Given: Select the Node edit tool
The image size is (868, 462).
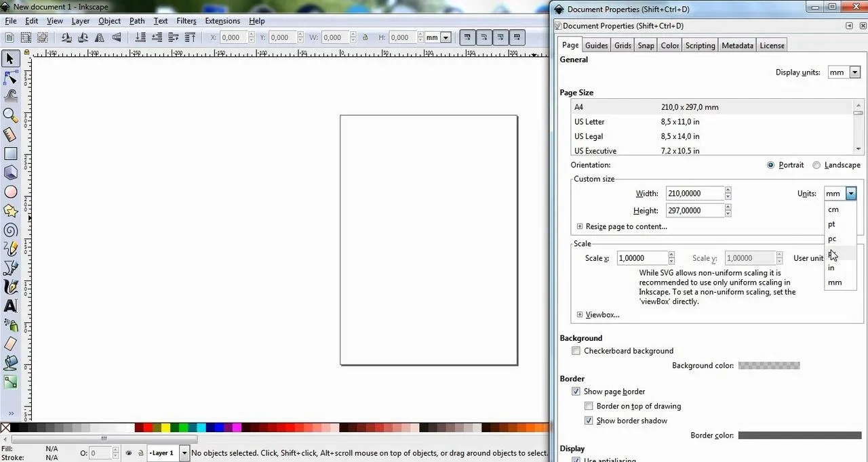Looking at the screenshot, I should coord(10,78).
